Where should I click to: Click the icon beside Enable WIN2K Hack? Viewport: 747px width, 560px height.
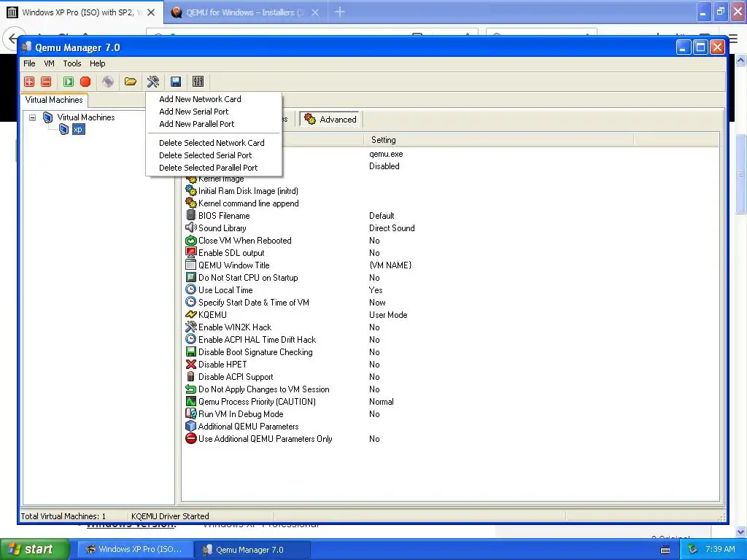click(191, 327)
